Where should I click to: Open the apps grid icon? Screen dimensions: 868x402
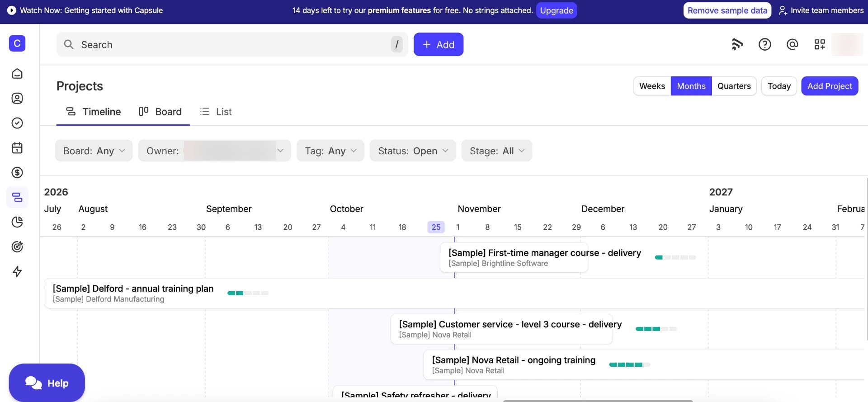point(820,44)
